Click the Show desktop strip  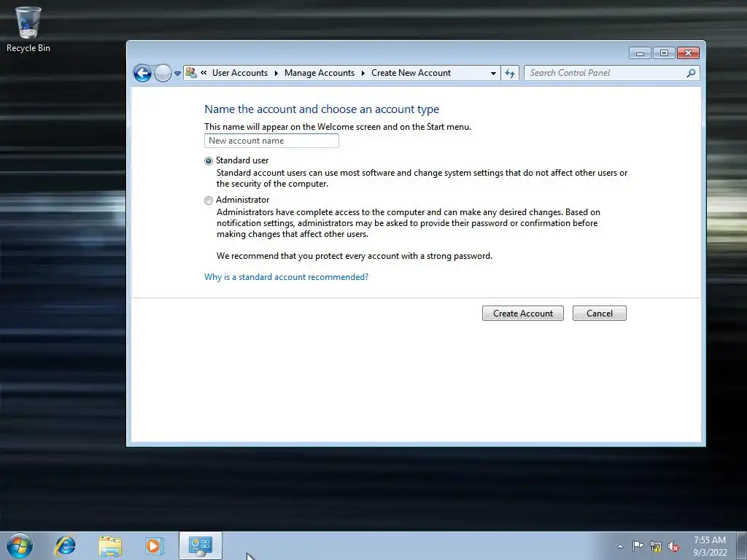(x=741, y=545)
